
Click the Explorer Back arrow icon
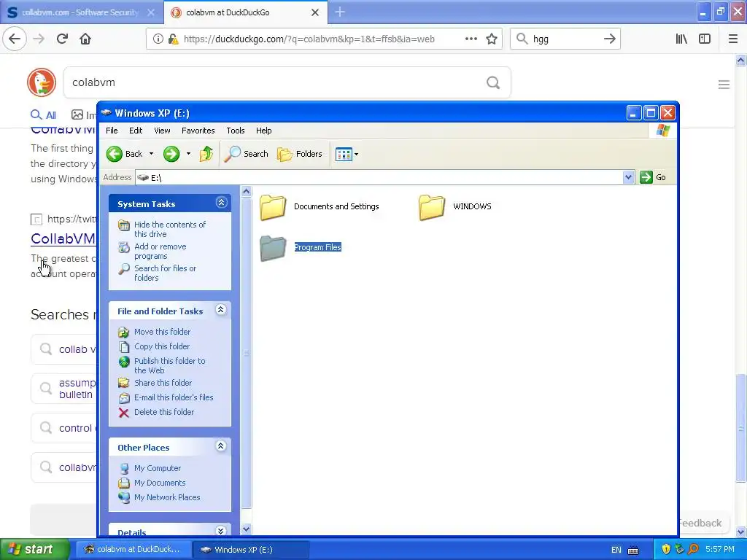(115, 154)
